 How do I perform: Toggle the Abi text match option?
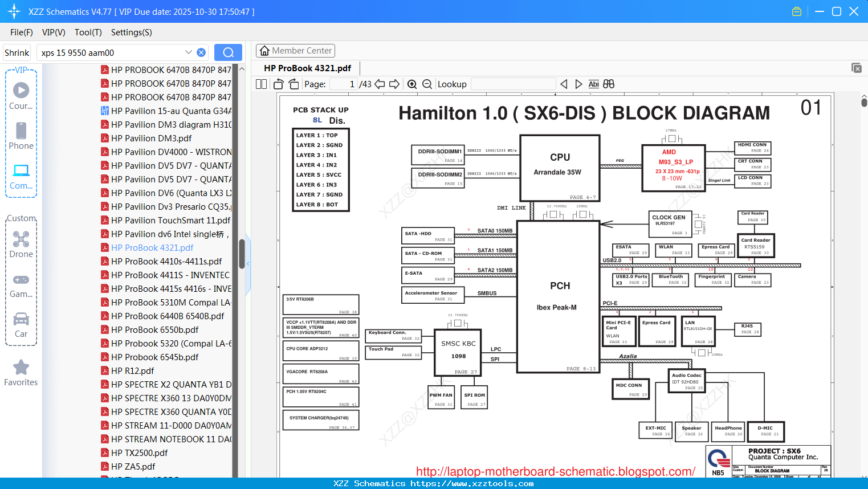coord(593,84)
